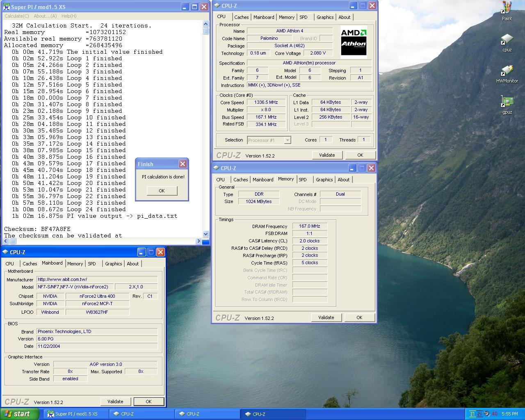Switch to Caches tab in top CPU-Z window
This screenshot has height=420, width=525.
coord(241,17)
